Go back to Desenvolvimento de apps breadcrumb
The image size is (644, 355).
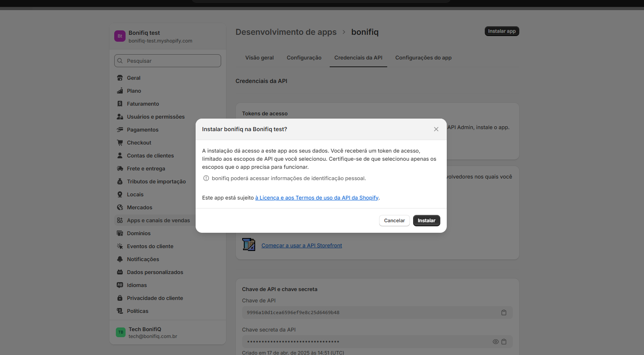[286, 32]
